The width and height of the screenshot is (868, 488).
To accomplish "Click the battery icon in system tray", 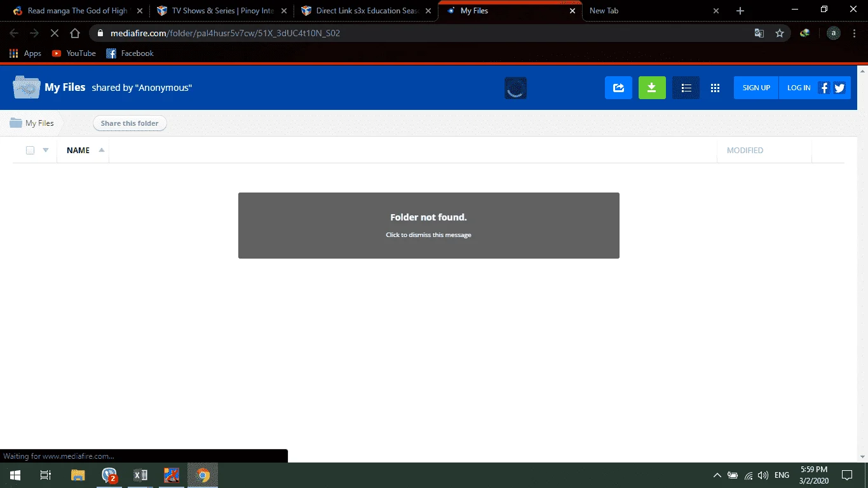I will point(733,475).
